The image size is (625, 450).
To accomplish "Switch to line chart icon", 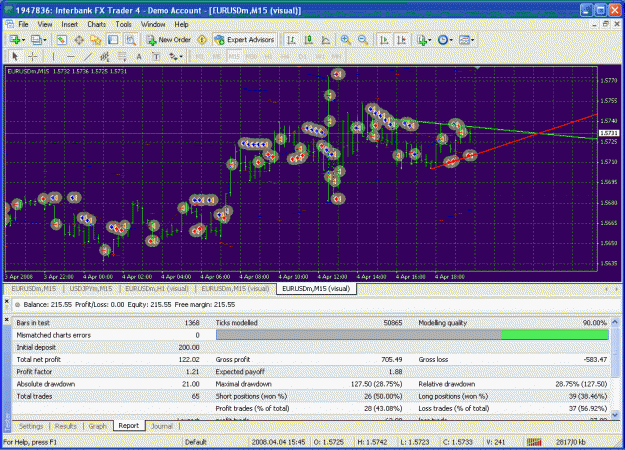I will 326,40.
